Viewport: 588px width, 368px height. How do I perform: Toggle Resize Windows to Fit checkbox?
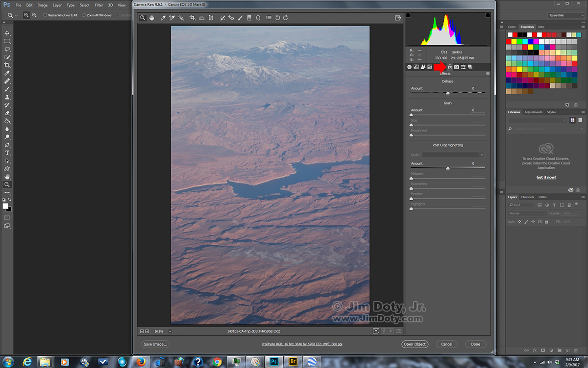coord(45,15)
